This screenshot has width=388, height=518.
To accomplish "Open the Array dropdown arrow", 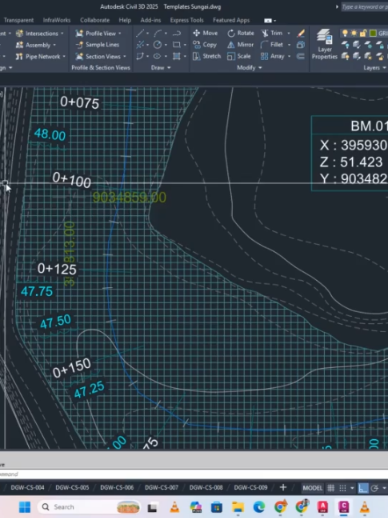I will tap(289, 56).
